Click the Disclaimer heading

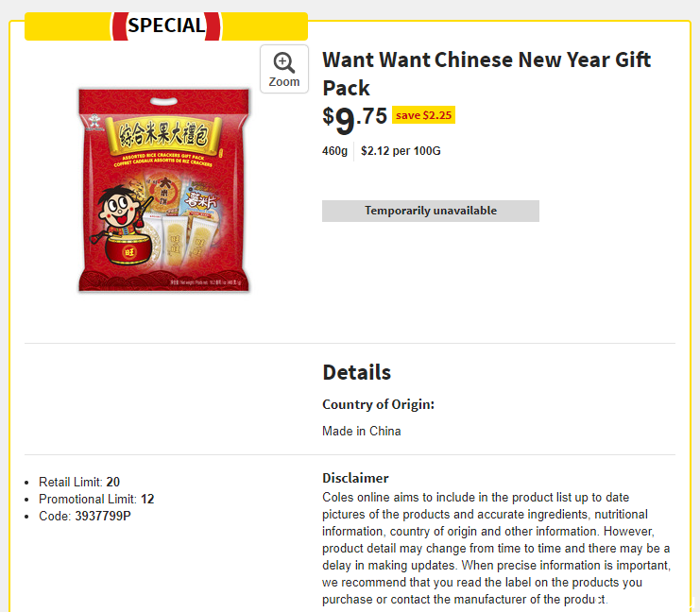click(355, 478)
